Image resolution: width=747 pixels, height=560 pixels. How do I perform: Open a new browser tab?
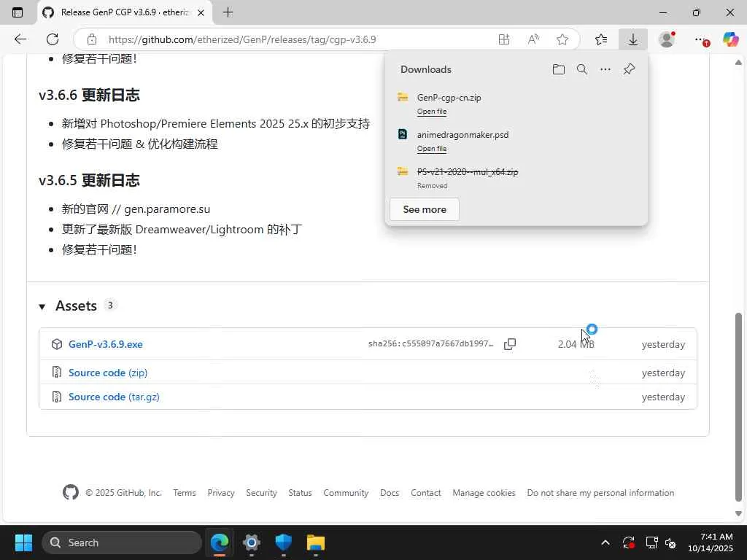[x=228, y=12]
